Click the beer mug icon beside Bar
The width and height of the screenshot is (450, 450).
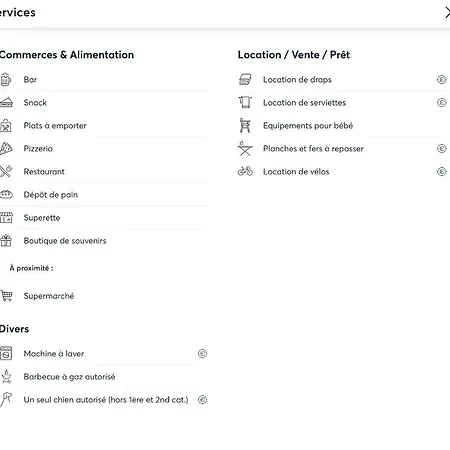(x=5, y=80)
